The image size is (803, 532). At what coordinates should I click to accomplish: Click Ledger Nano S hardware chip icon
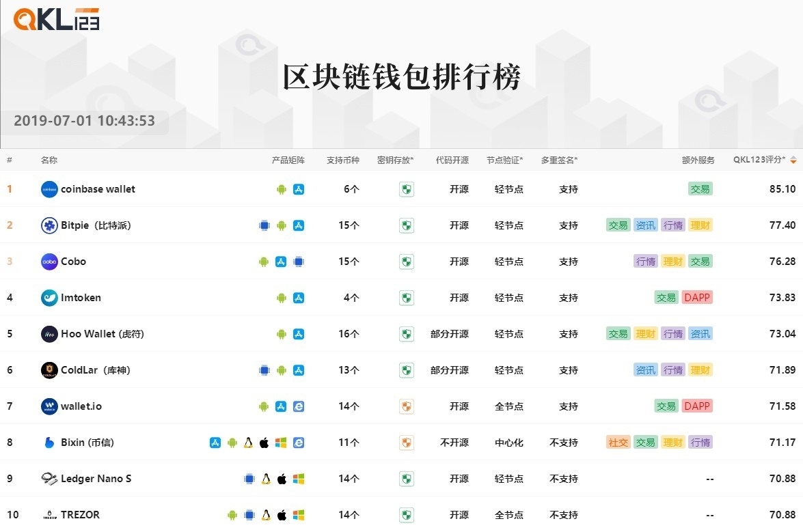[x=249, y=479]
